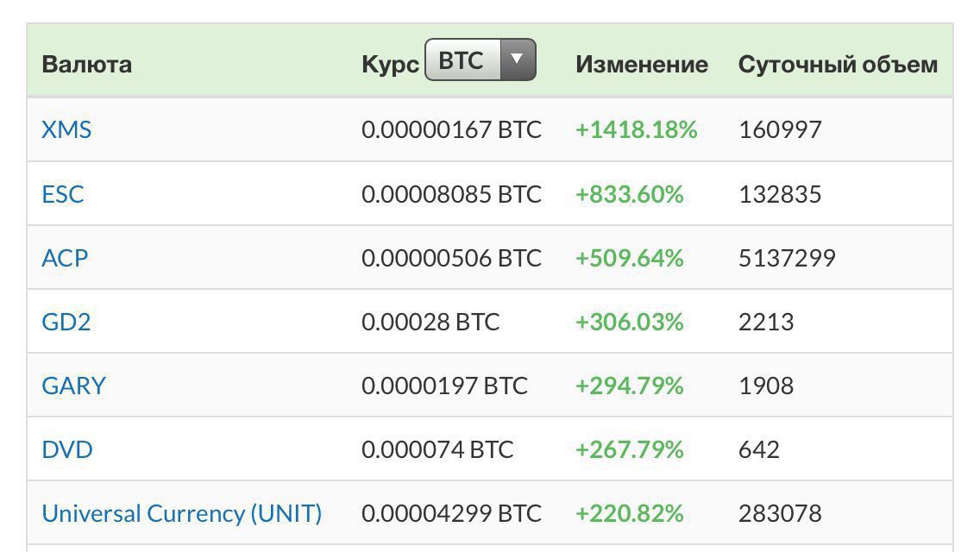Screen dimensions: 980x552
Task: Open the GARY currency link
Action: coord(73,385)
